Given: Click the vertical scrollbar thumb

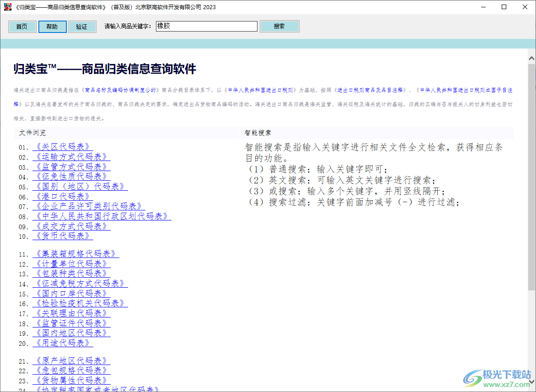Looking at the screenshot, I should pos(531,177).
